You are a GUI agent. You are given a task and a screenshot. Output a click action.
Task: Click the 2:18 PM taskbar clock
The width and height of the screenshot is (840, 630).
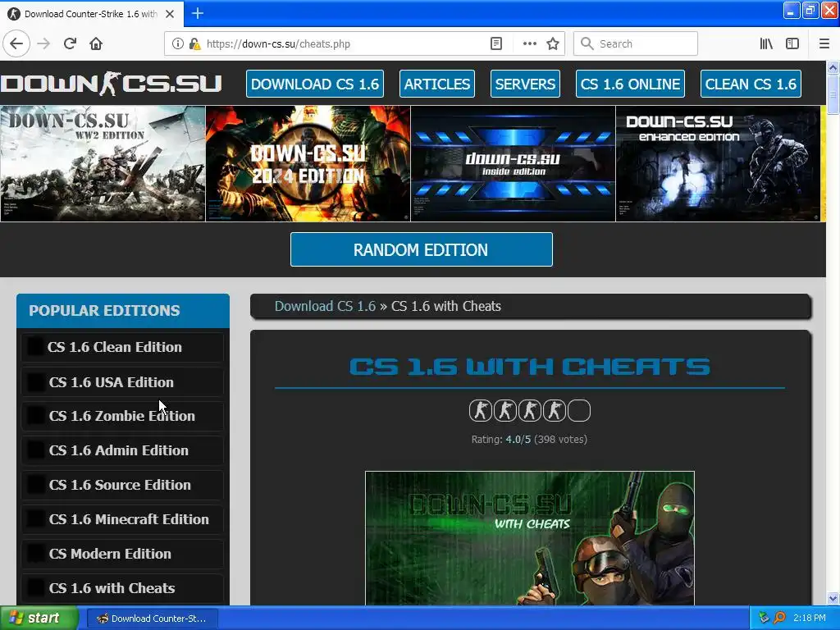click(x=810, y=618)
